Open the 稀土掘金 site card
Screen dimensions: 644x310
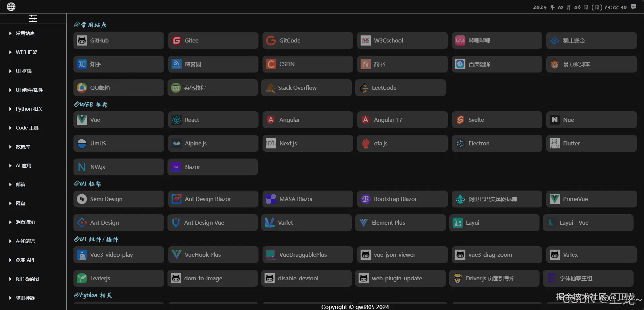[x=591, y=40]
